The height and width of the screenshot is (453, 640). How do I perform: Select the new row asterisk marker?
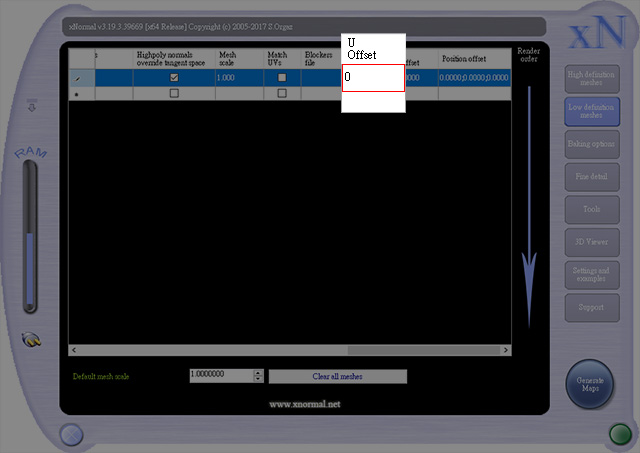click(77, 94)
